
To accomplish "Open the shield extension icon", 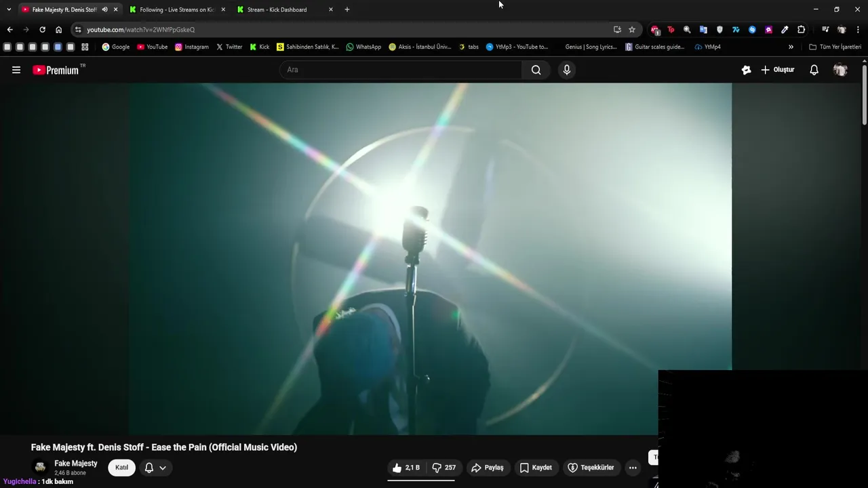I will [x=719, y=30].
